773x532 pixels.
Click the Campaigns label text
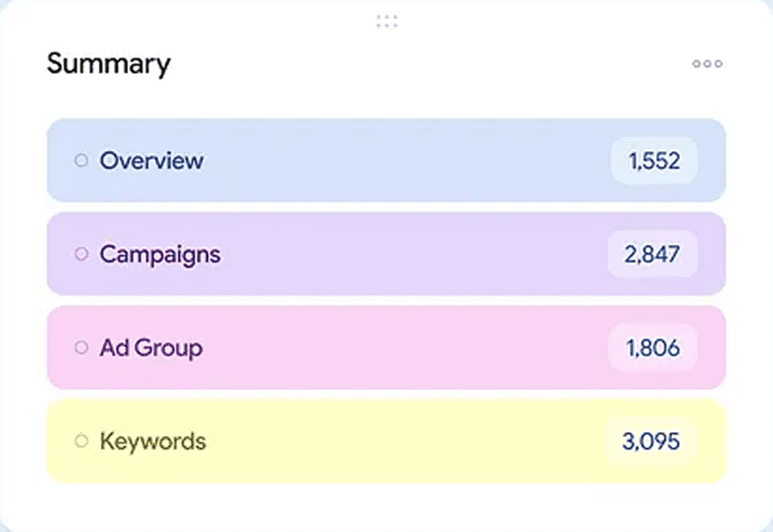click(x=160, y=254)
